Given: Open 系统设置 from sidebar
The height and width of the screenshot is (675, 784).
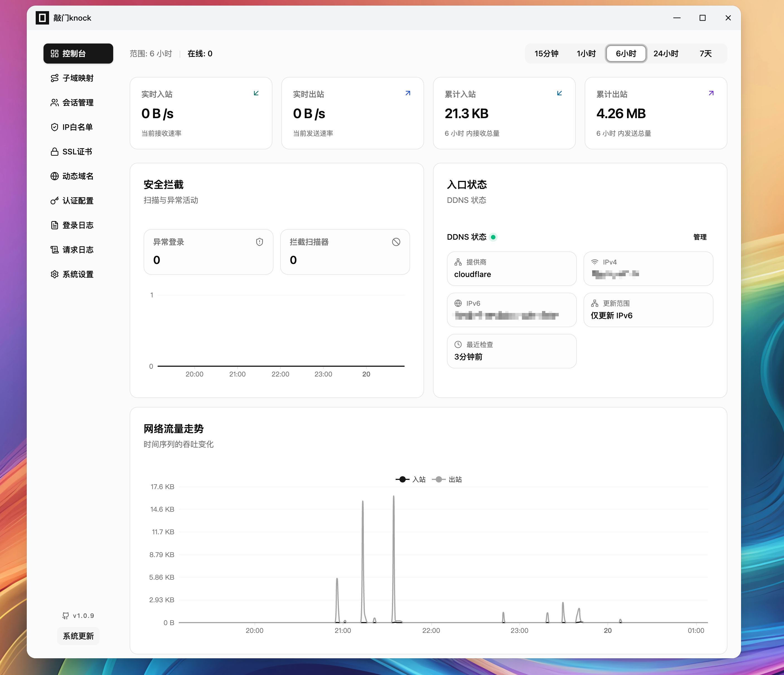Looking at the screenshot, I should [78, 275].
